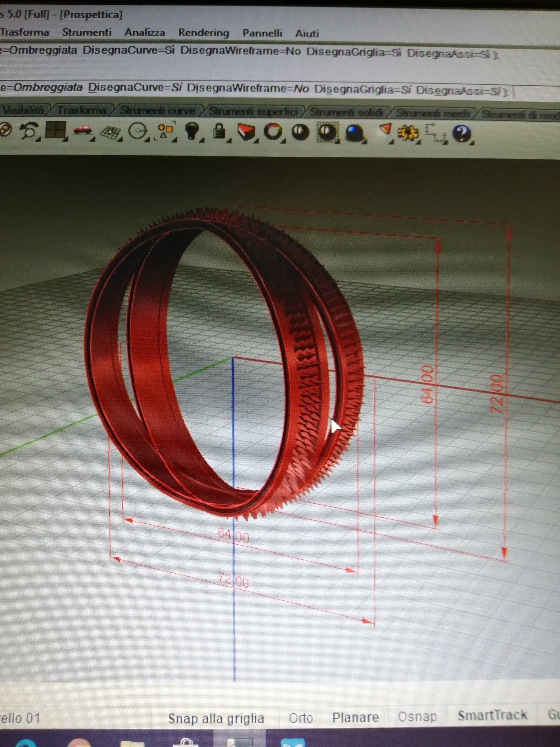Toggle Osnap in the status bar
This screenshot has width=560, height=747.
pyautogui.click(x=417, y=717)
